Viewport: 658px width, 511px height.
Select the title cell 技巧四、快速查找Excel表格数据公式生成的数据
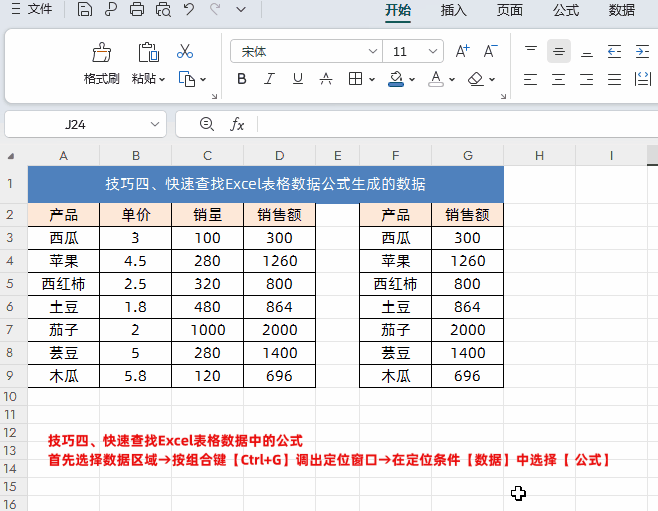pos(266,184)
